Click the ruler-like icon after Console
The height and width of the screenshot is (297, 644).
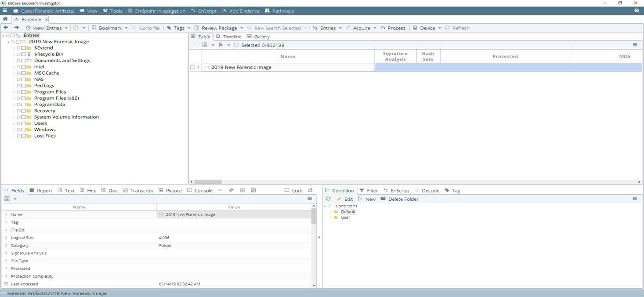(231, 190)
